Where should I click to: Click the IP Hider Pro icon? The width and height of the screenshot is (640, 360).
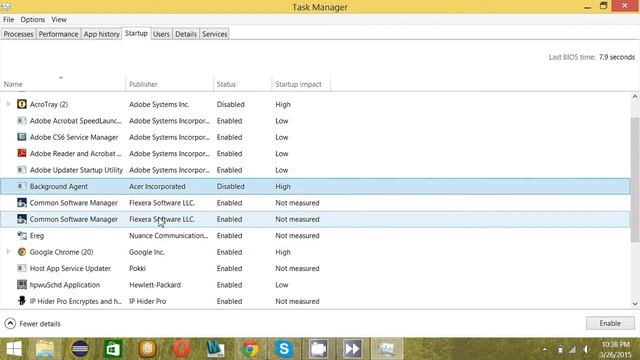click(x=22, y=301)
